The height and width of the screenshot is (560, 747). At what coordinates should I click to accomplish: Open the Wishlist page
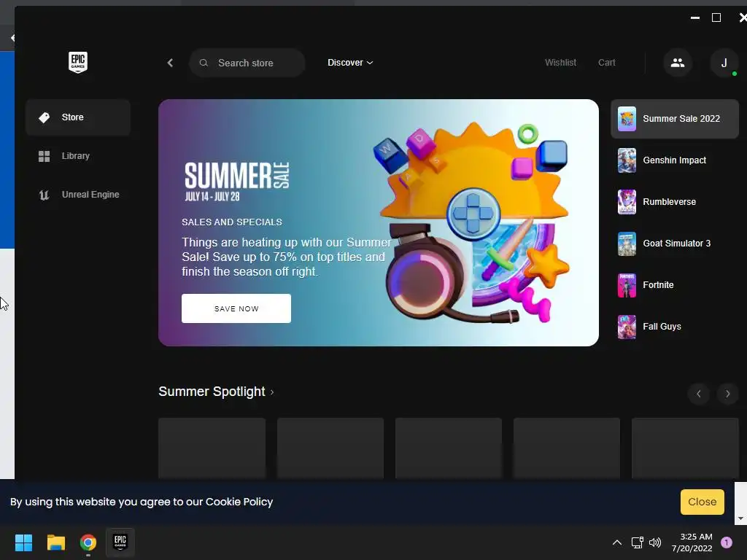coord(560,63)
